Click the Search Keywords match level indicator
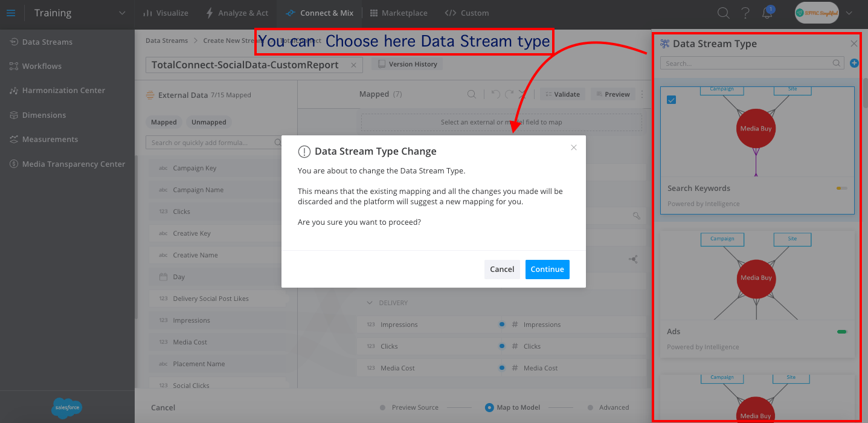Viewport: 868px width, 423px height. point(842,189)
